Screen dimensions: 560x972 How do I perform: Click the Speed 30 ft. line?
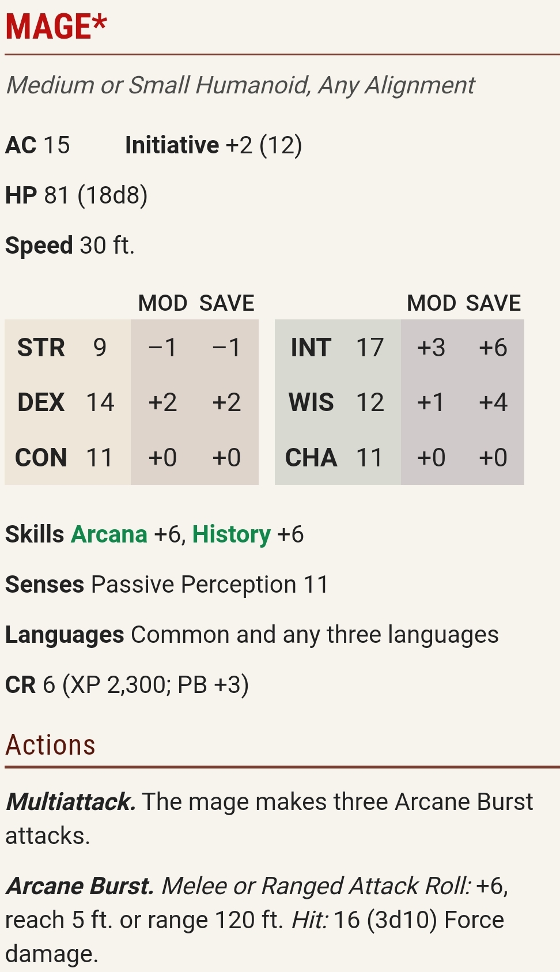[x=70, y=246]
